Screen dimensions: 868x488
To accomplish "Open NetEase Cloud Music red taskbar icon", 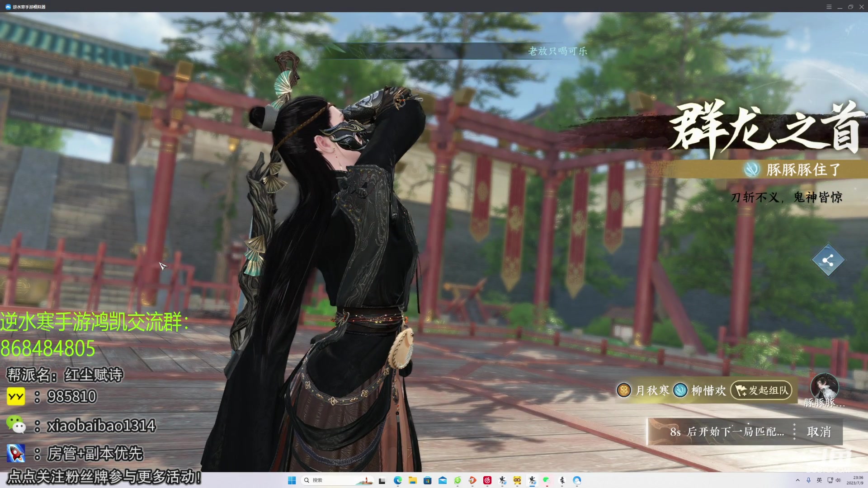I will [x=487, y=480].
